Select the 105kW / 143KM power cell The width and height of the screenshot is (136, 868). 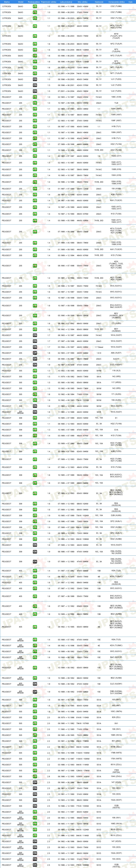[83, 777]
